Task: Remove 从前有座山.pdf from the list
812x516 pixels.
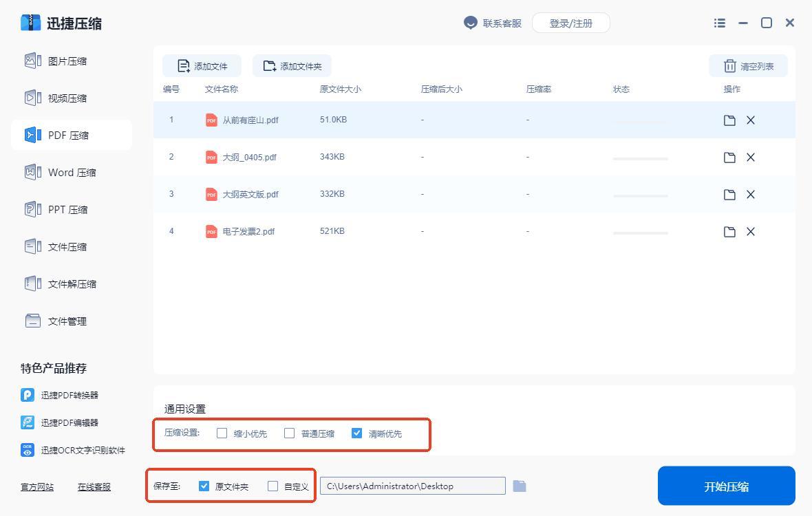Action: pyautogui.click(x=750, y=120)
